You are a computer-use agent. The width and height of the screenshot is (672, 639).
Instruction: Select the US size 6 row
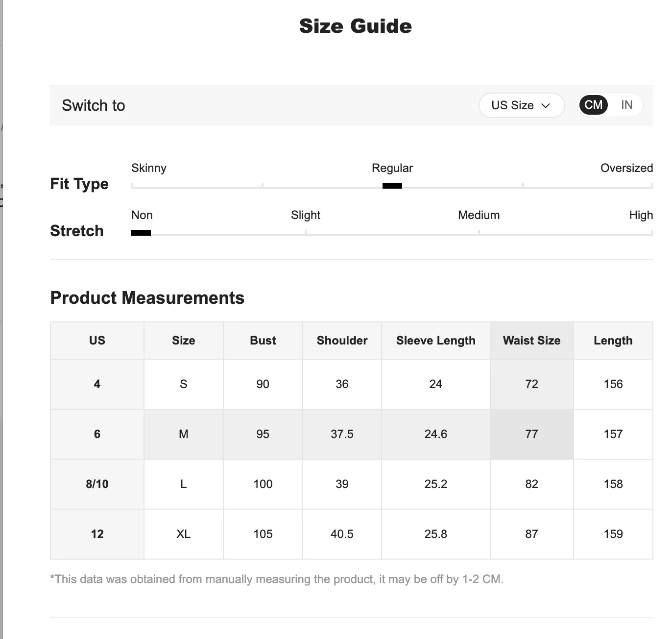[97, 434]
